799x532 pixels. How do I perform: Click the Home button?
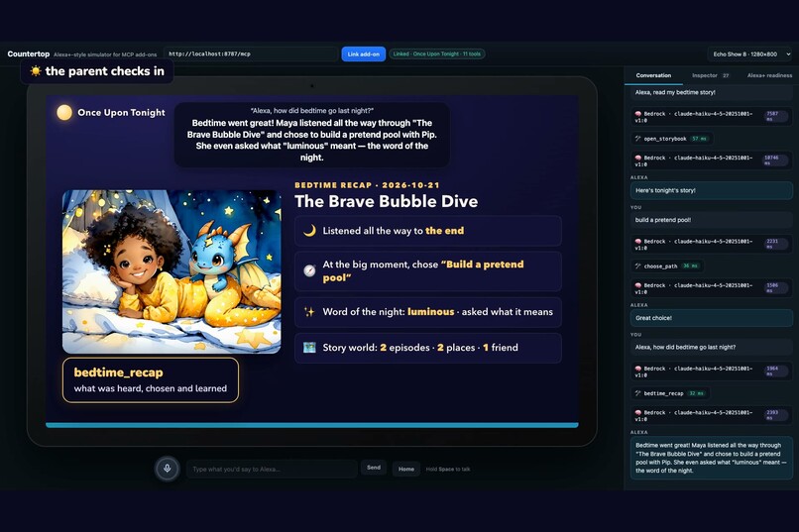tap(406, 469)
